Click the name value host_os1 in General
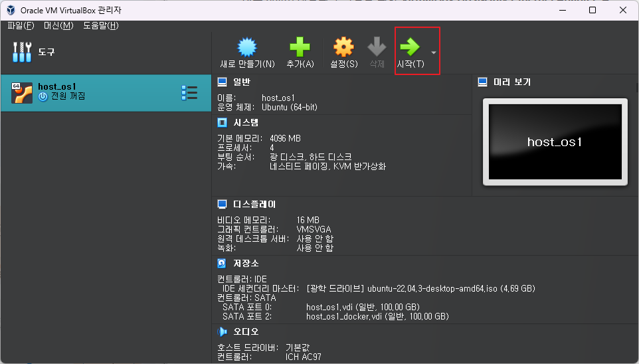The width and height of the screenshot is (639, 364). pos(278,98)
